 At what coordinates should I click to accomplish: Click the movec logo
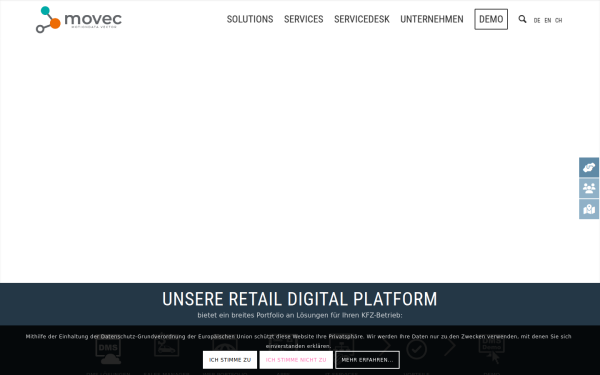(79, 20)
